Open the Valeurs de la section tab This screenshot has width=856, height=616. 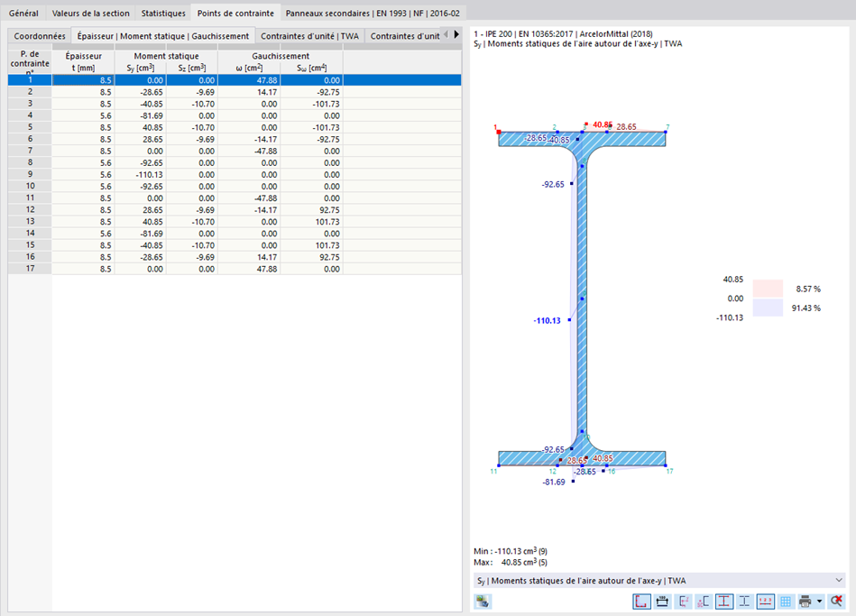(90, 14)
